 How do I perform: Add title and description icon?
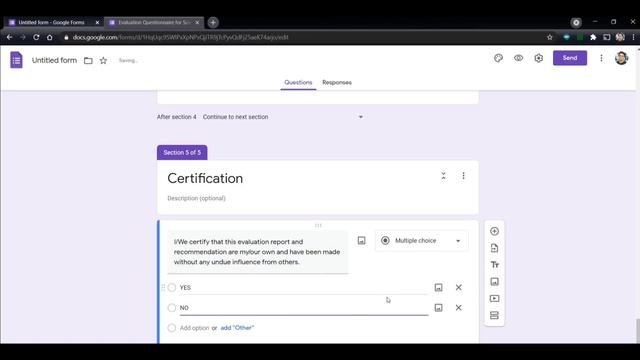tap(494, 265)
